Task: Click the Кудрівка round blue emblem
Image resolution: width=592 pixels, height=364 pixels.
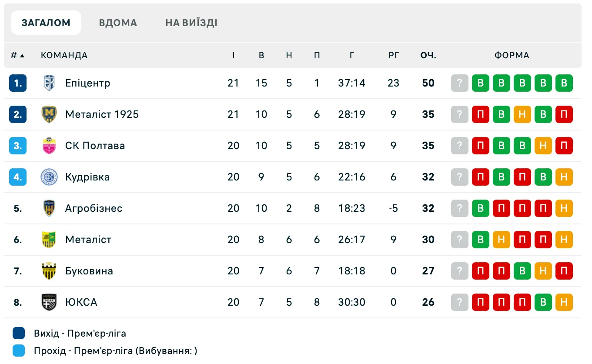Action: point(49,177)
